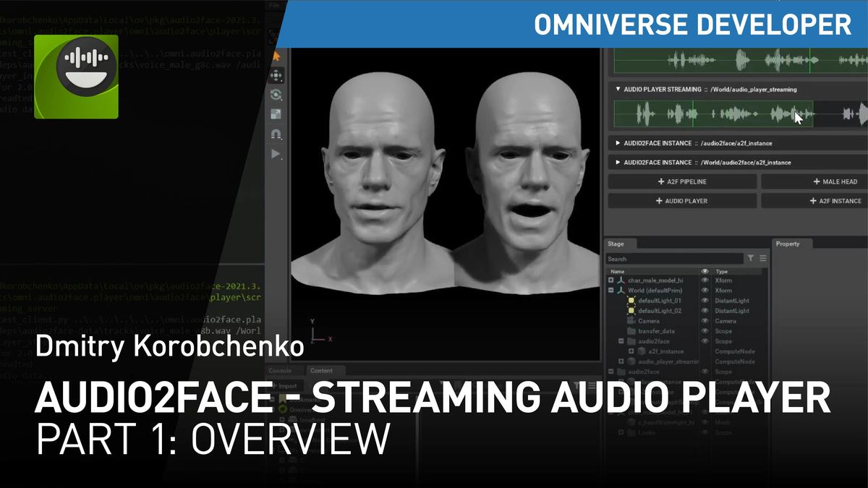Activate the Rotate tool in viewport toolbar

point(276,95)
